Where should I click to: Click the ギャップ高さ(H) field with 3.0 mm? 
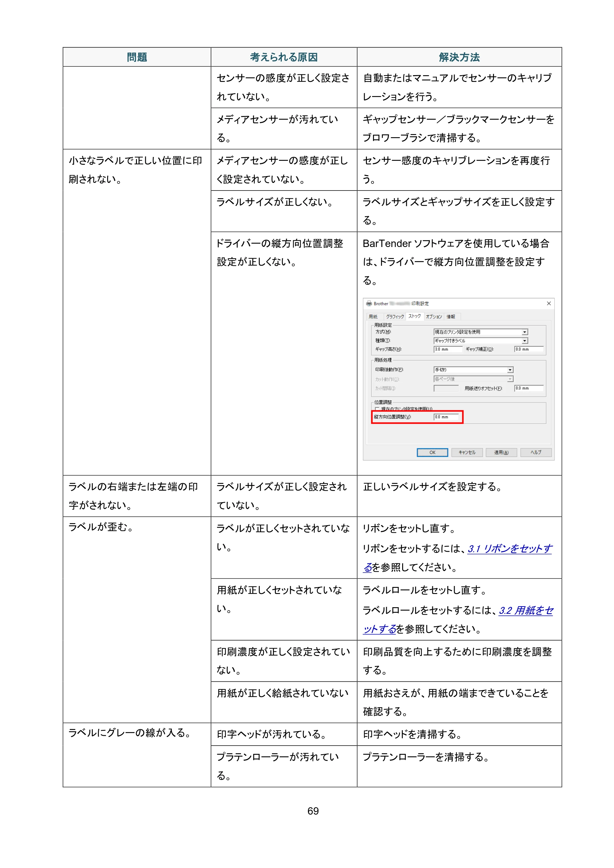point(448,349)
